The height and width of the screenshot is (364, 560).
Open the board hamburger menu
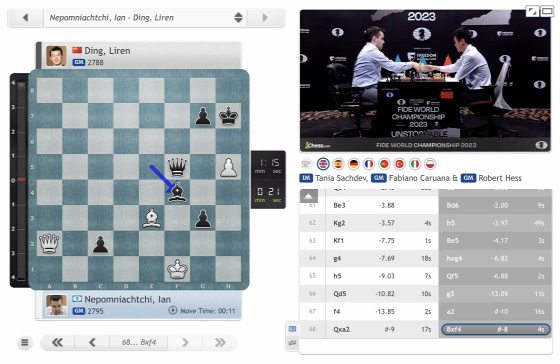pos(25,343)
